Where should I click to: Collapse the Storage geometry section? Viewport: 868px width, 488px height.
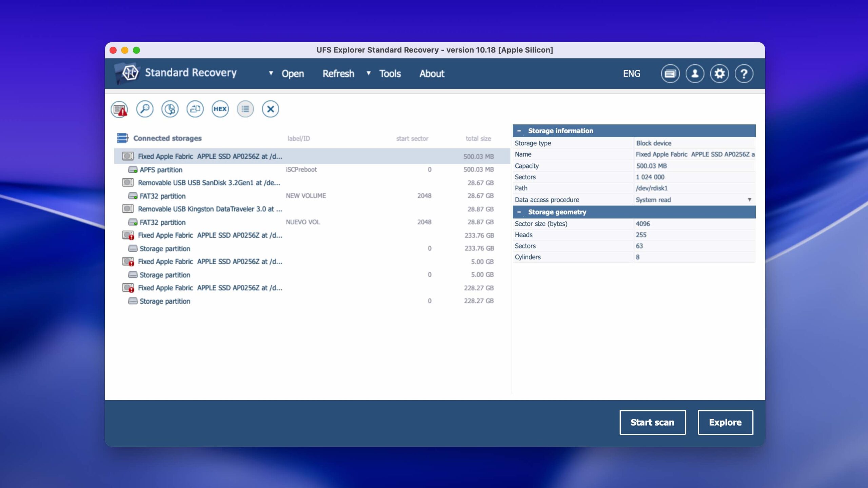click(519, 212)
